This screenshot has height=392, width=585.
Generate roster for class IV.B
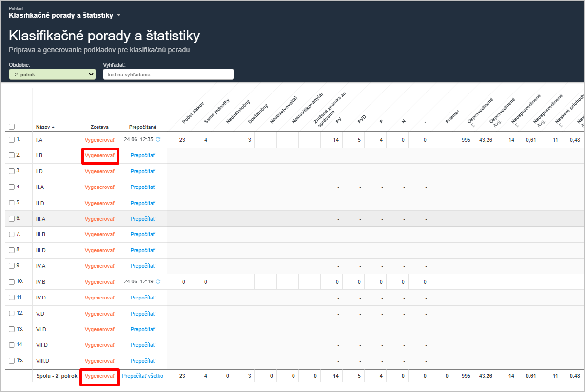tap(99, 282)
